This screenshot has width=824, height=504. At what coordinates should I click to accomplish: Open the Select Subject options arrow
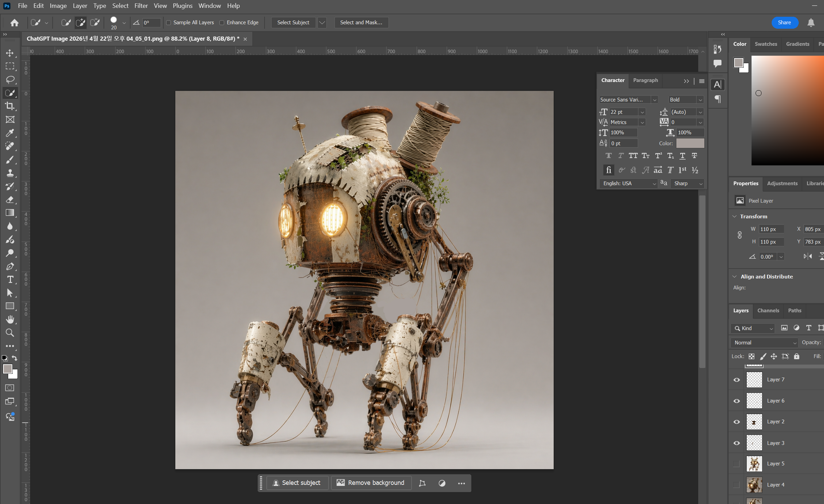coord(322,23)
